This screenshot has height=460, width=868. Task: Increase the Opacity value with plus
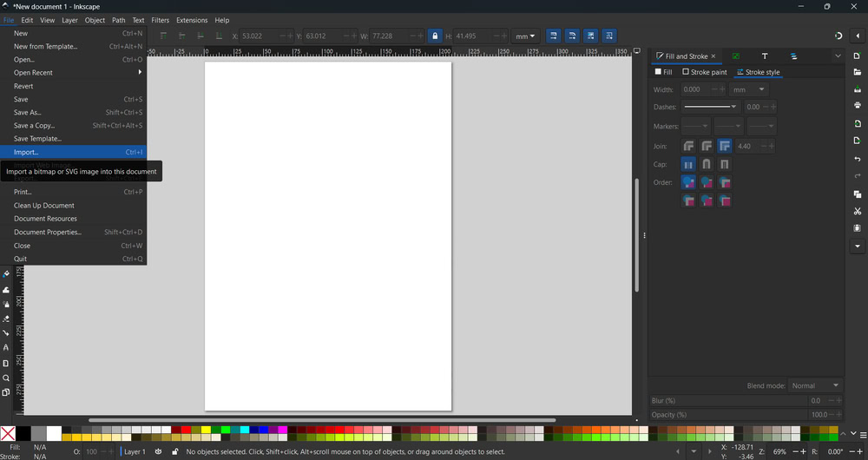(x=839, y=415)
